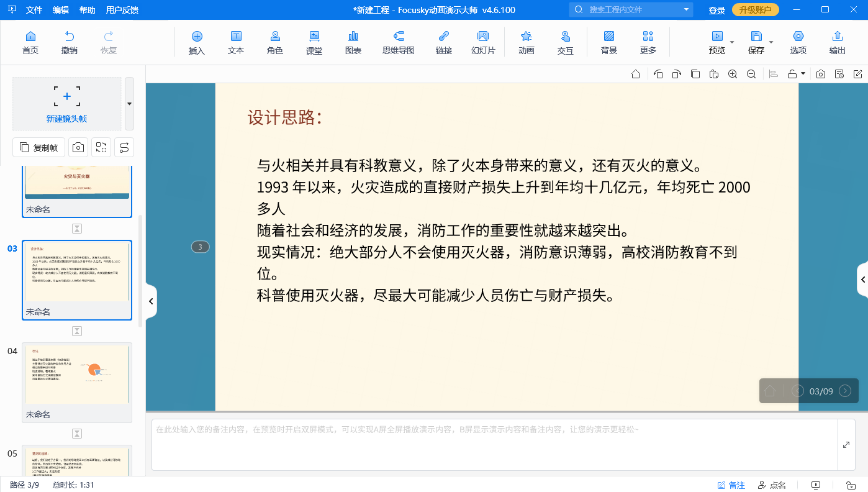The image size is (868, 492).
Task: Open the 角色 character library
Action: tap(275, 42)
